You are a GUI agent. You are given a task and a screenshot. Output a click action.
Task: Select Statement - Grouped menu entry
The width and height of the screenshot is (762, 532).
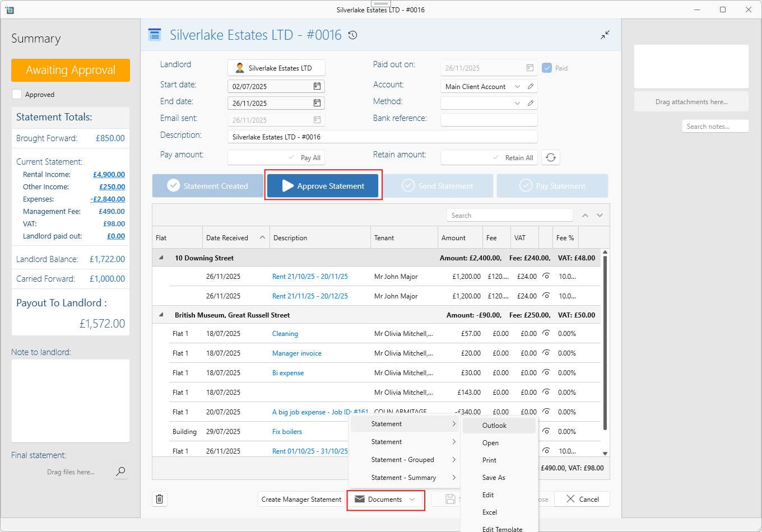pos(403,460)
